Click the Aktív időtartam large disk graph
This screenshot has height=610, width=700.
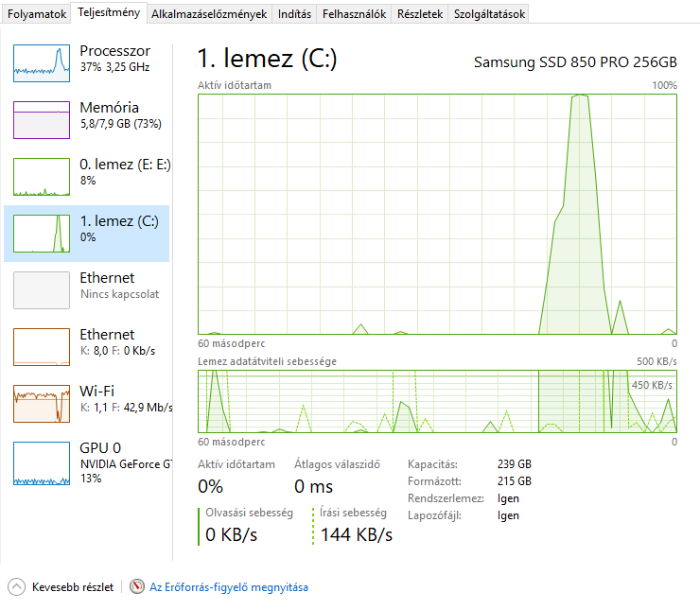point(437,214)
